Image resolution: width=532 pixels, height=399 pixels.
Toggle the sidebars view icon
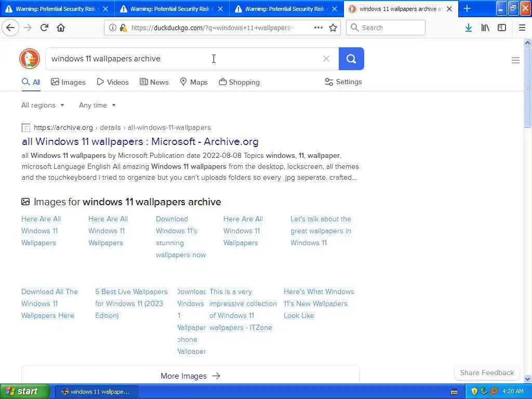pos(502,28)
